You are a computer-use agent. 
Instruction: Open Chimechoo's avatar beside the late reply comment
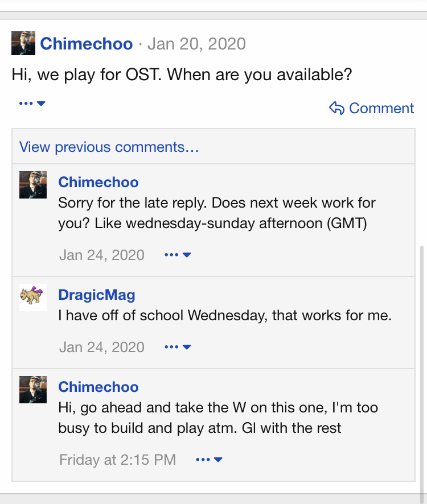tap(33, 185)
